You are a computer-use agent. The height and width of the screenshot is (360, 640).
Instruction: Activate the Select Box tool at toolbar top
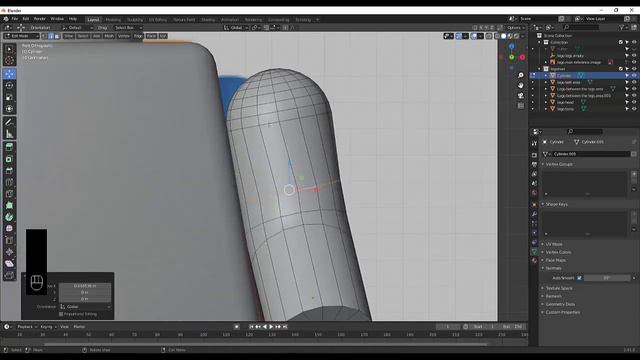click(x=9, y=49)
